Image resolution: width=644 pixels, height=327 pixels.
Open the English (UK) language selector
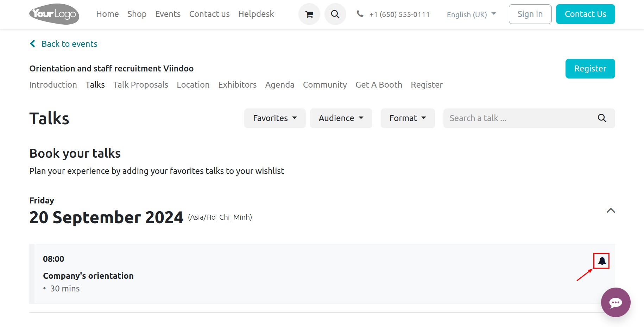471,14
